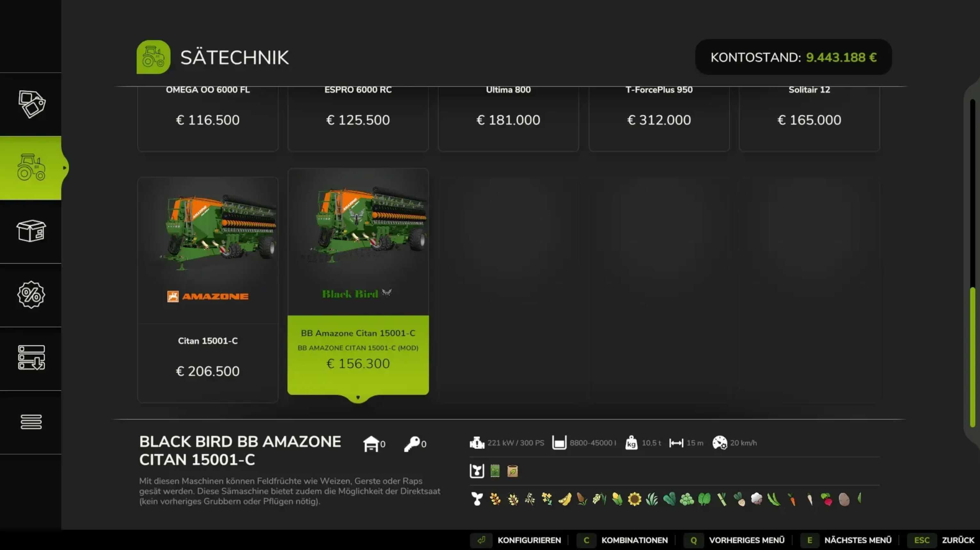This screenshot has height=550, width=980.
Task: Click the green Sätechnik category icon
Action: [153, 57]
